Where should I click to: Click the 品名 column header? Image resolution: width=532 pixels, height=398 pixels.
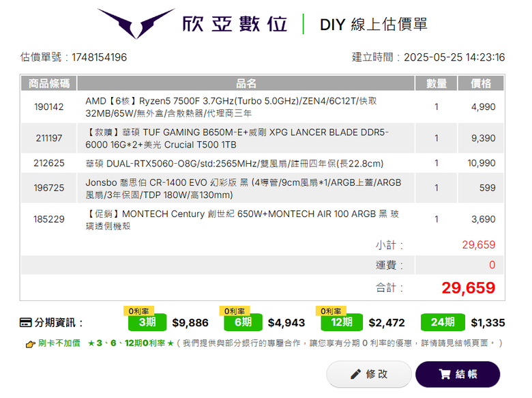point(246,83)
